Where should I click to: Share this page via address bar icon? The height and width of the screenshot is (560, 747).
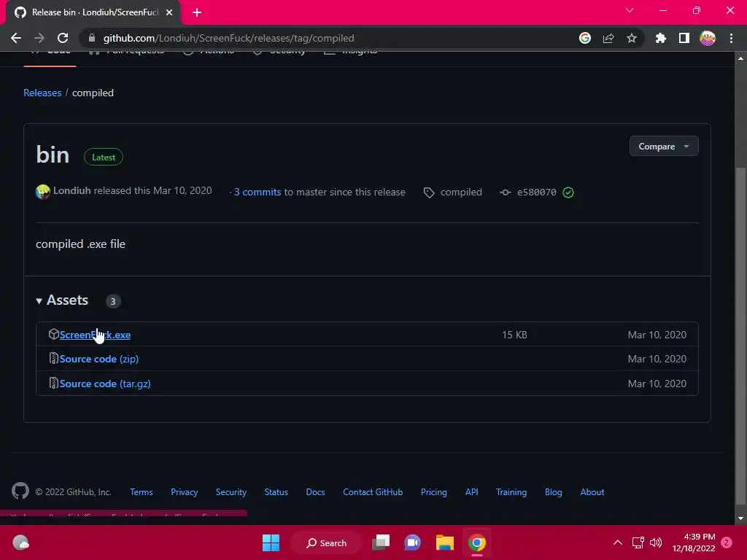click(x=608, y=38)
